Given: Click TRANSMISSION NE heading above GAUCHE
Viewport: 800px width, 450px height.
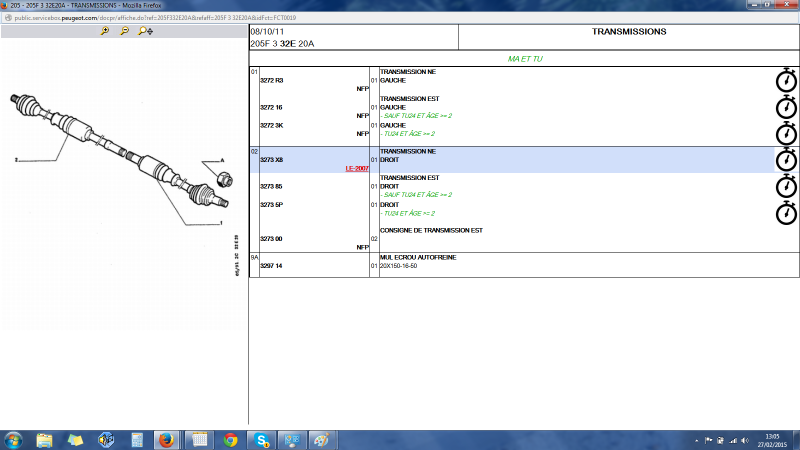Looking at the screenshot, I should 408,72.
